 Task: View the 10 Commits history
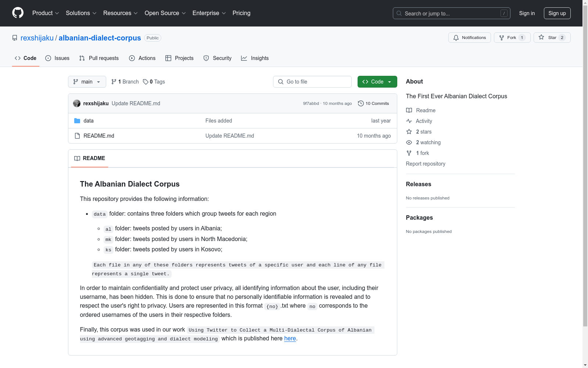click(x=373, y=103)
